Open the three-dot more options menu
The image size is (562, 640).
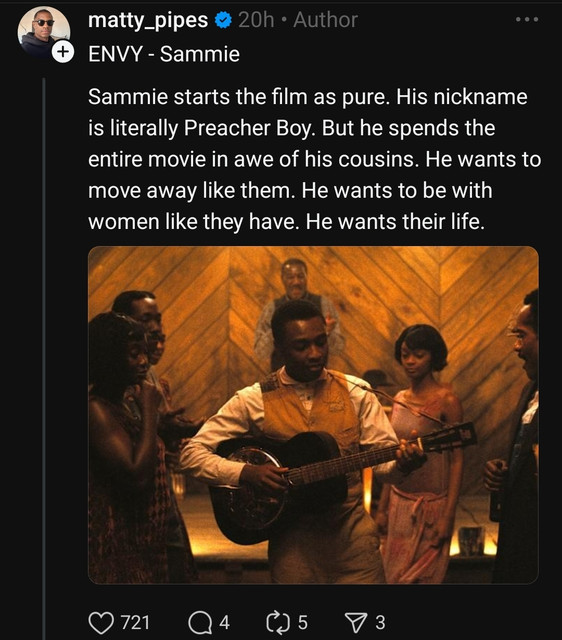point(527,20)
